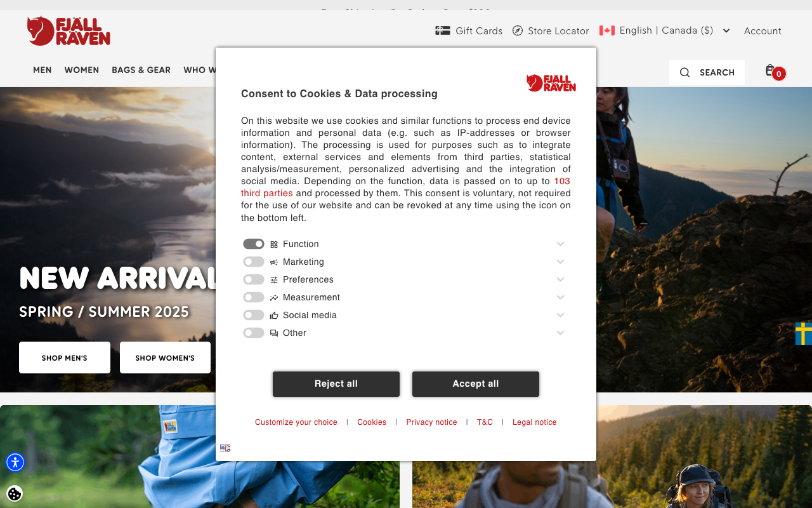
Task: Click the Fjällräven fox logo in header
Action: 69,31
